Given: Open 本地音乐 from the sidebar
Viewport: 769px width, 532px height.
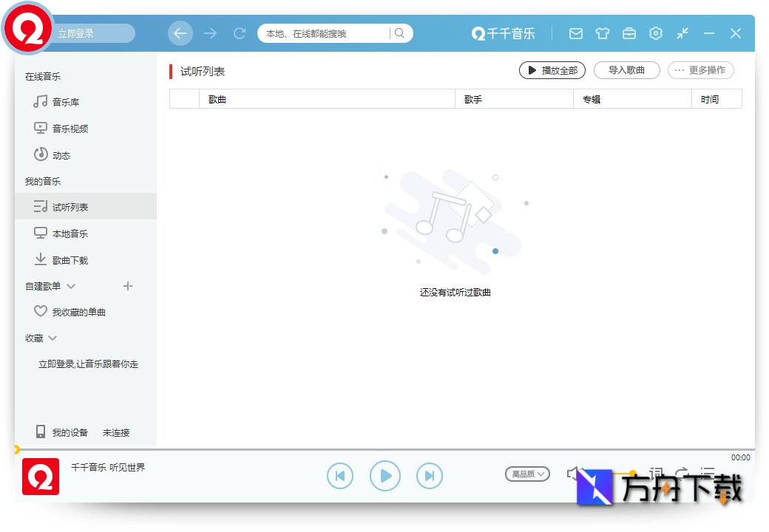Looking at the screenshot, I should [70, 233].
